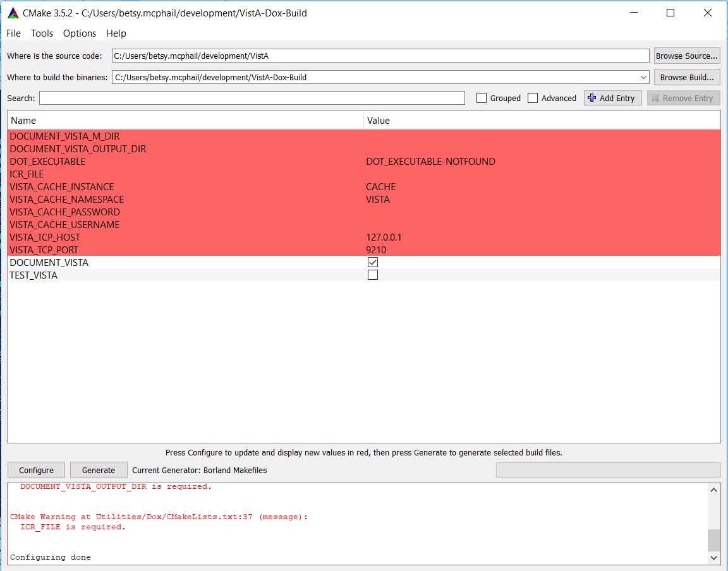Open the Tools menu

(x=42, y=33)
